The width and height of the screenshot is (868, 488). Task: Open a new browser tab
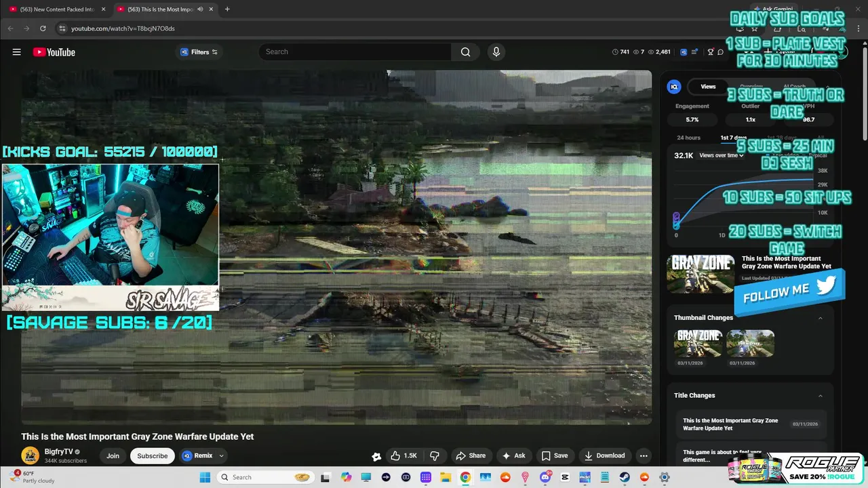227,9
